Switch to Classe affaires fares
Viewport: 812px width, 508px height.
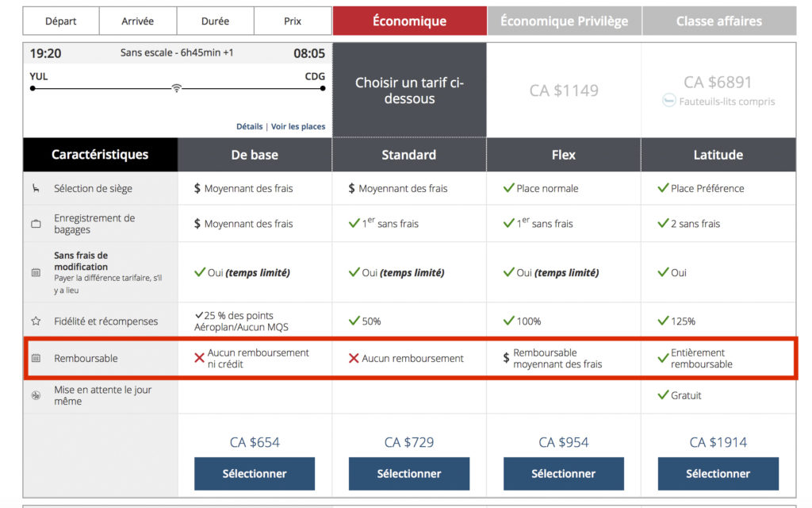tap(718, 21)
